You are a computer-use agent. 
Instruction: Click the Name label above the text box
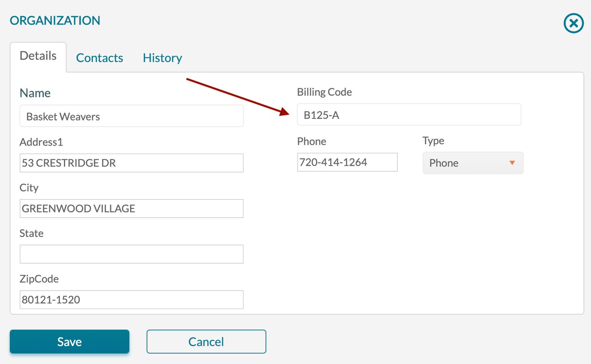coord(35,93)
